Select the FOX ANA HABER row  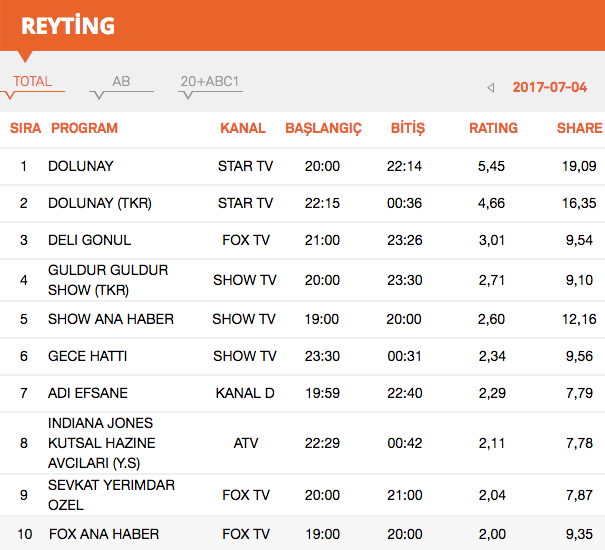(103, 533)
